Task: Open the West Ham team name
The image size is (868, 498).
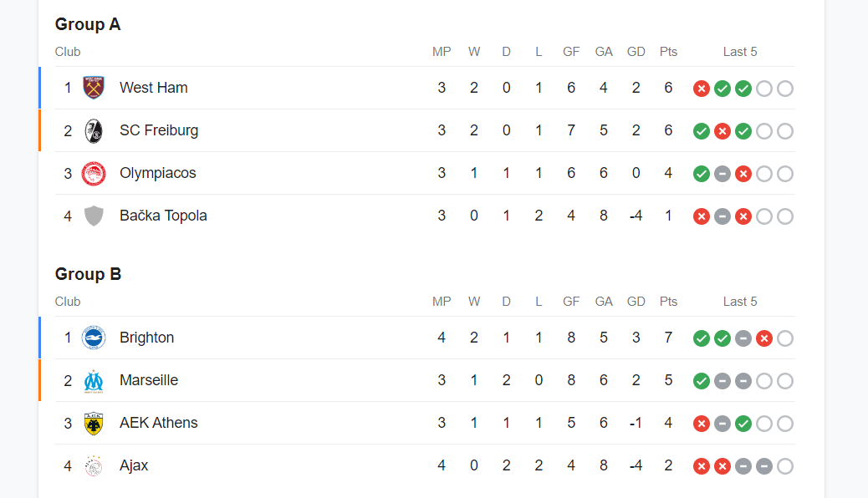Action: click(x=153, y=88)
